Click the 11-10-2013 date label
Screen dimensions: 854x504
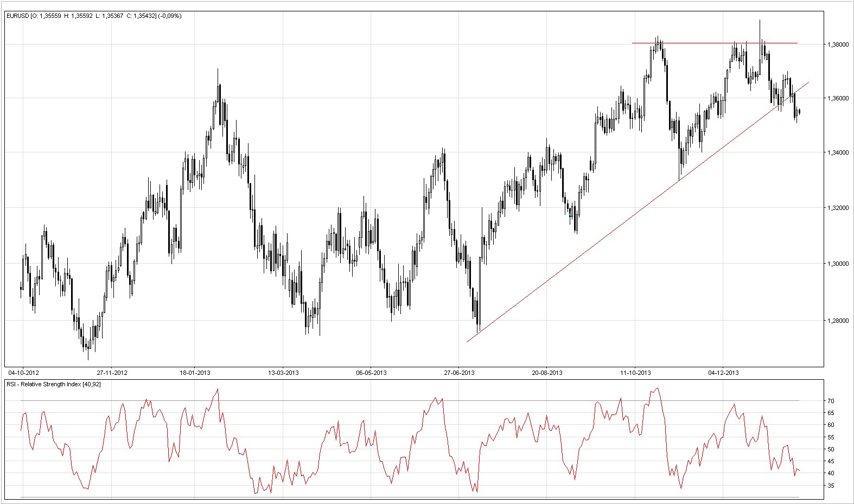click(x=635, y=373)
